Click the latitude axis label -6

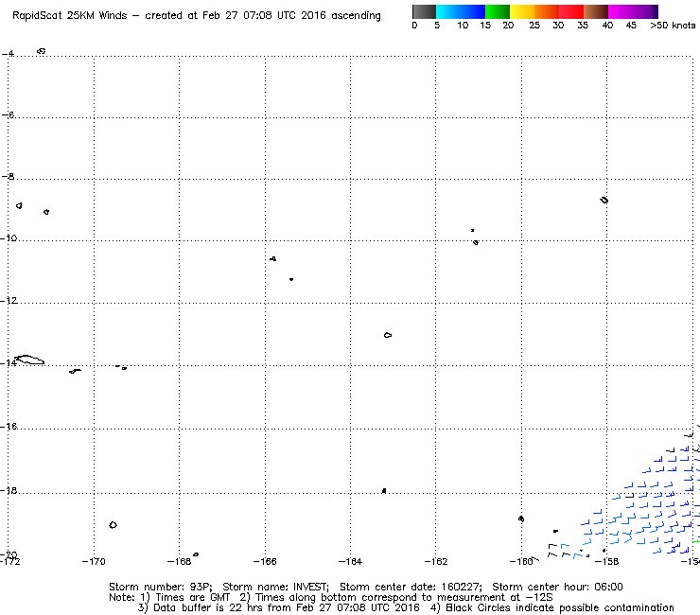click(x=8, y=114)
